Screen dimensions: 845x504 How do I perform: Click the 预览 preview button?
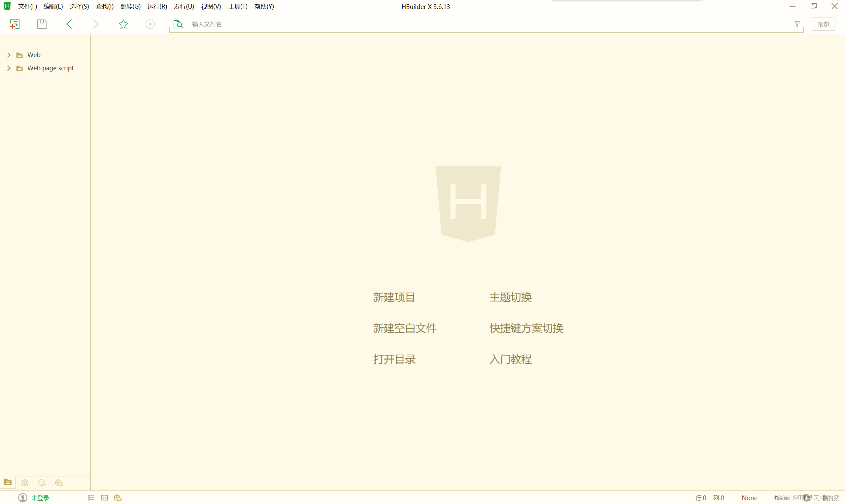click(x=823, y=24)
